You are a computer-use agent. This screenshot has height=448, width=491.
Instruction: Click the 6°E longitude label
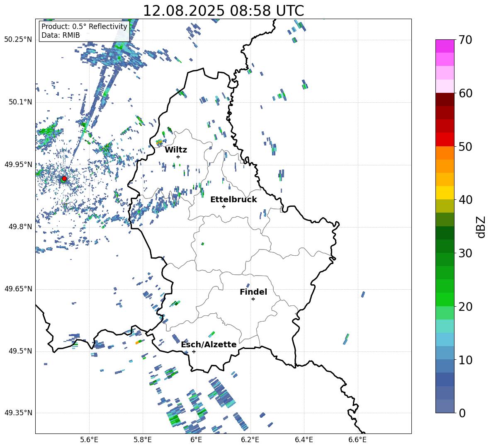(x=196, y=440)
